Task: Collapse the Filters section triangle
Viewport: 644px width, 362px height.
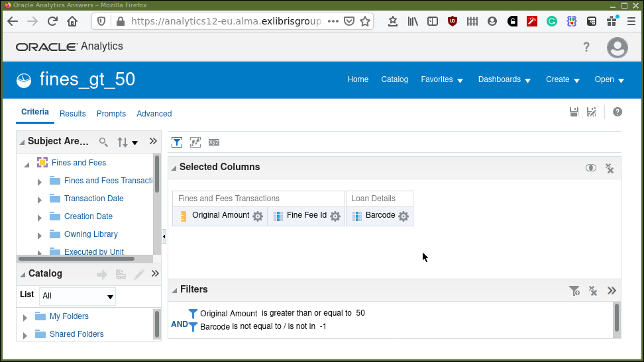Action: (174, 291)
